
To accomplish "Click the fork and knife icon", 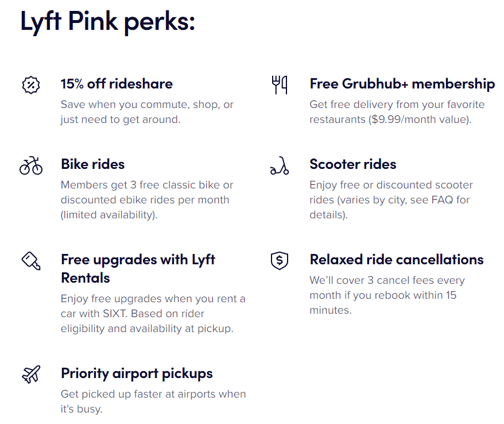I will point(280,85).
